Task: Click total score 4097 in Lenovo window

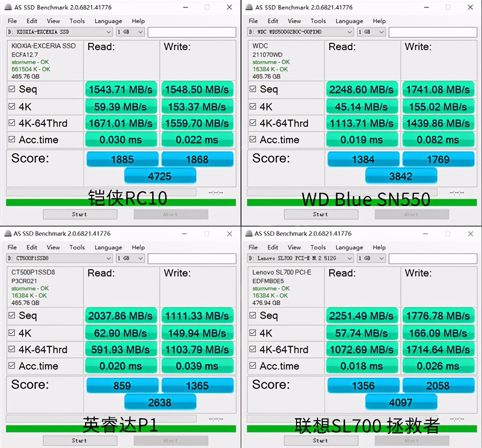Action: point(401,402)
